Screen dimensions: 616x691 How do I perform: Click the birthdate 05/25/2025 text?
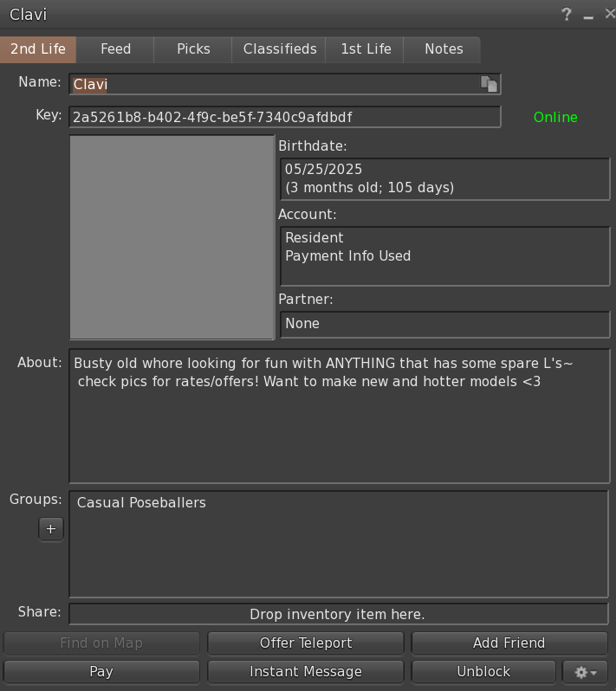pos(323,169)
